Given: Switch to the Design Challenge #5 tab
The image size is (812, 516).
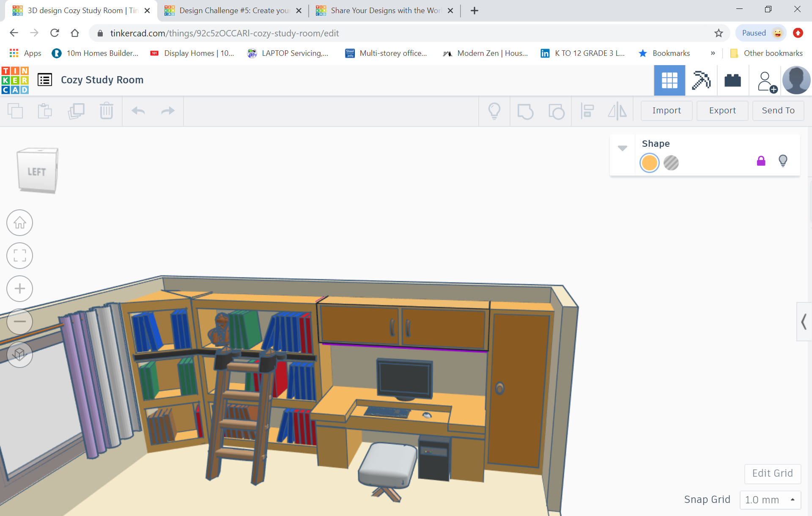Looking at the screenshot, I should 232,11.
